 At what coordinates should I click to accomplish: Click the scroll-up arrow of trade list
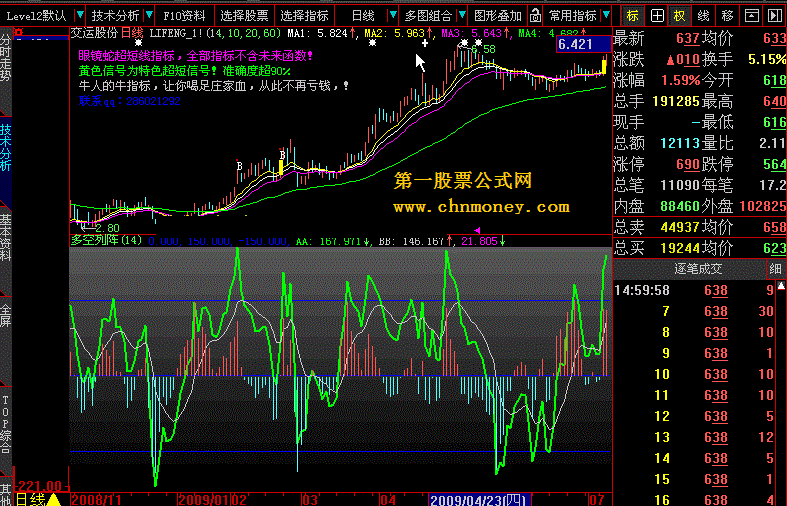point(781,286)
